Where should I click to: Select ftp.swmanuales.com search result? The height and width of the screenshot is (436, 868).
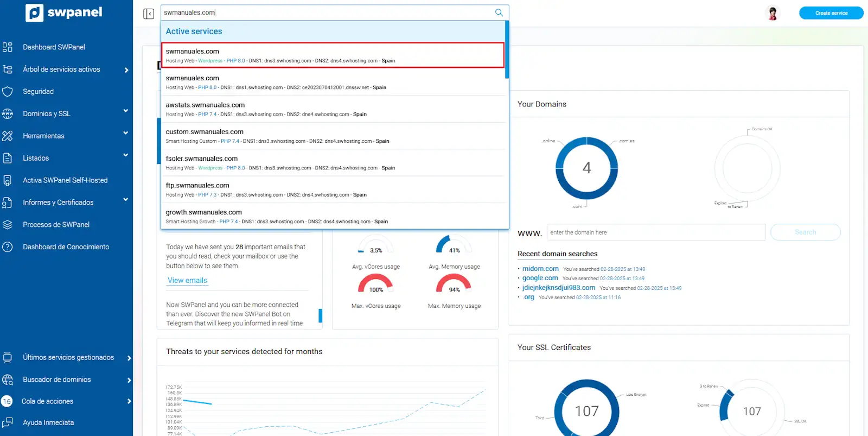334,189
